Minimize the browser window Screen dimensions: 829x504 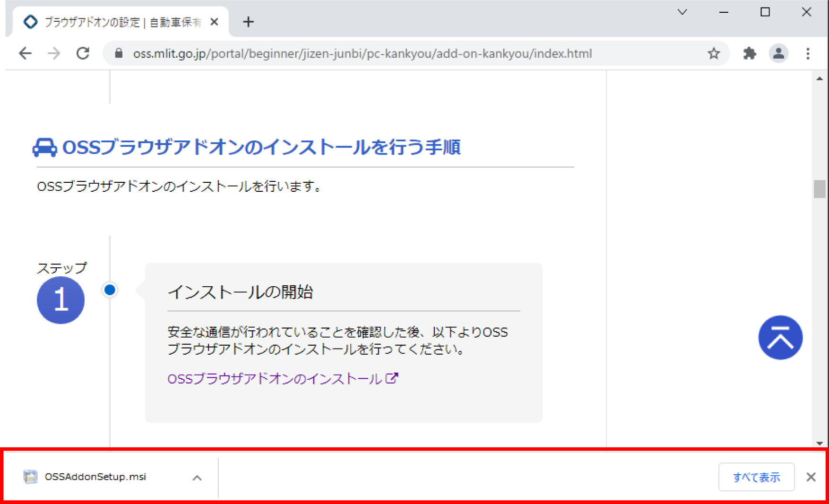pyautogui.click(x=724, y=12)
